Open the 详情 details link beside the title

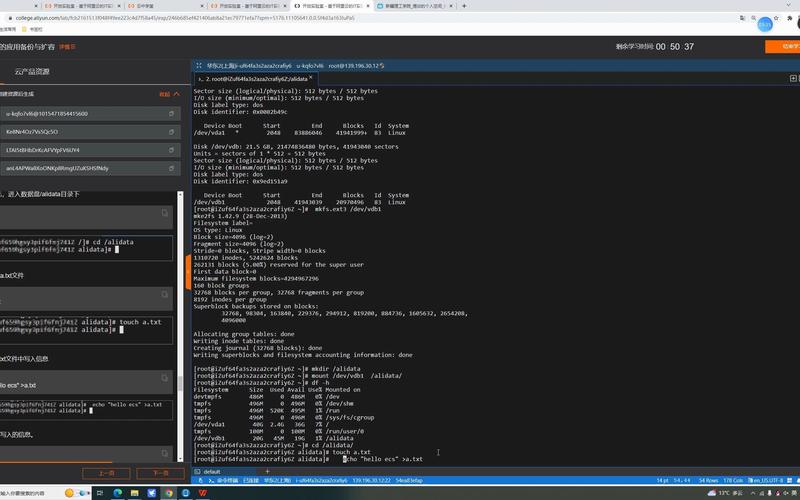pos(67,47)
